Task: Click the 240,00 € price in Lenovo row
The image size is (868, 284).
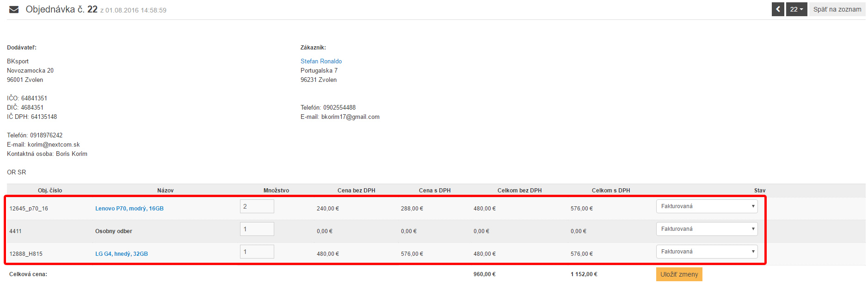Action: tap(328, 209)
